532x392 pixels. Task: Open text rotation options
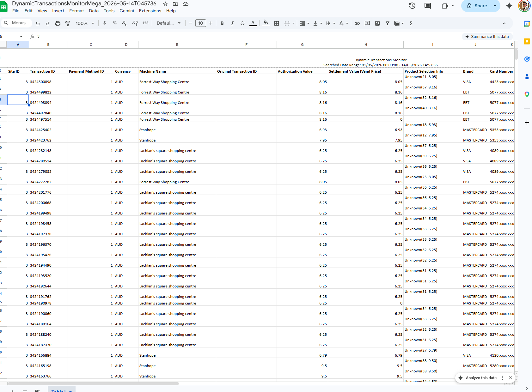click(x=344, y=23)
